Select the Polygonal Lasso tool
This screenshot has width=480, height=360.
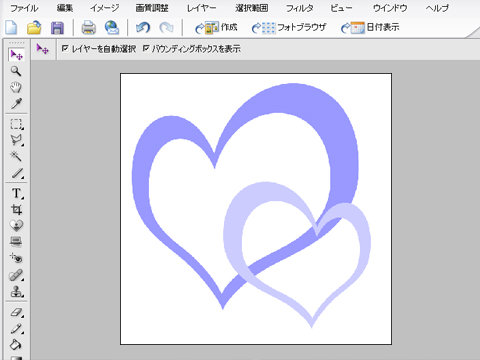(16, 140)
